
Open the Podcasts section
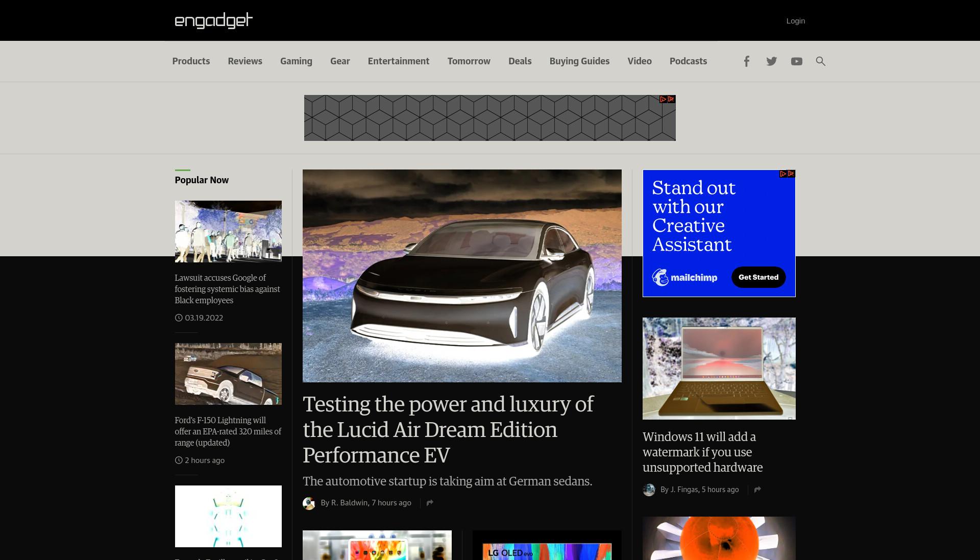(x=688, y=61)
